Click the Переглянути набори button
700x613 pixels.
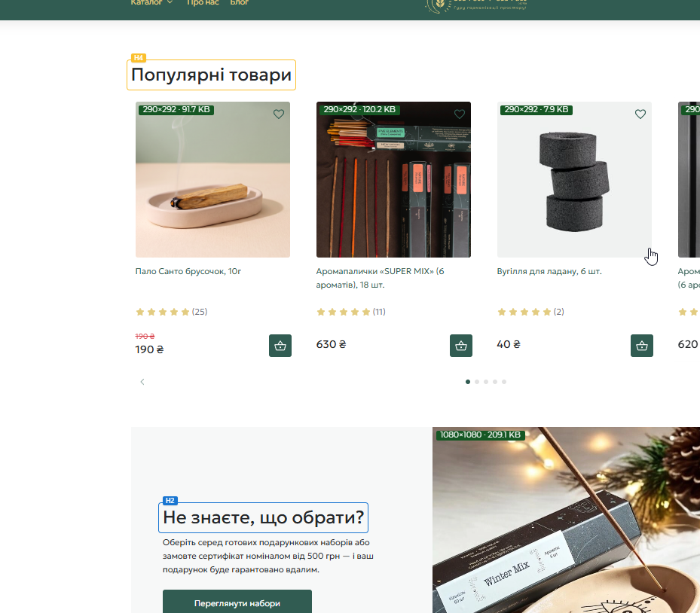(237, 602)
